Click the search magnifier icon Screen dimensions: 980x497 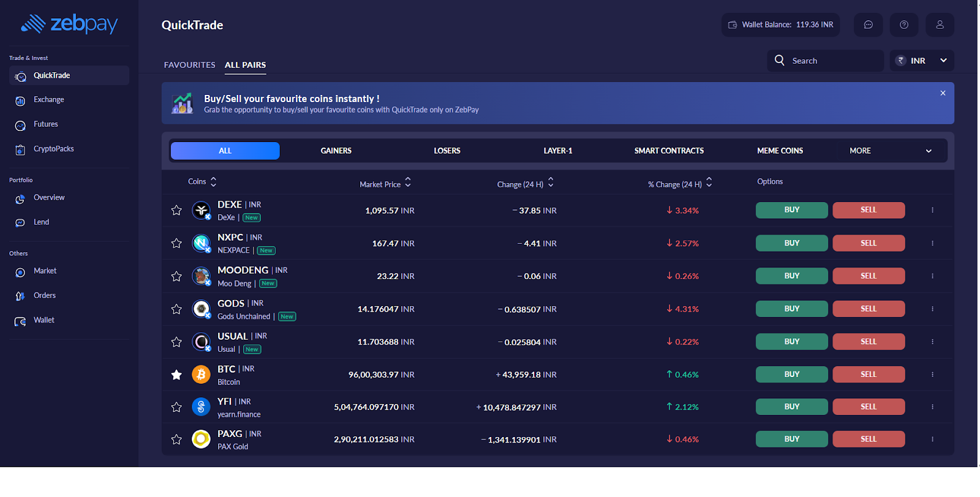pyautogui.click(x=780, y=60)
